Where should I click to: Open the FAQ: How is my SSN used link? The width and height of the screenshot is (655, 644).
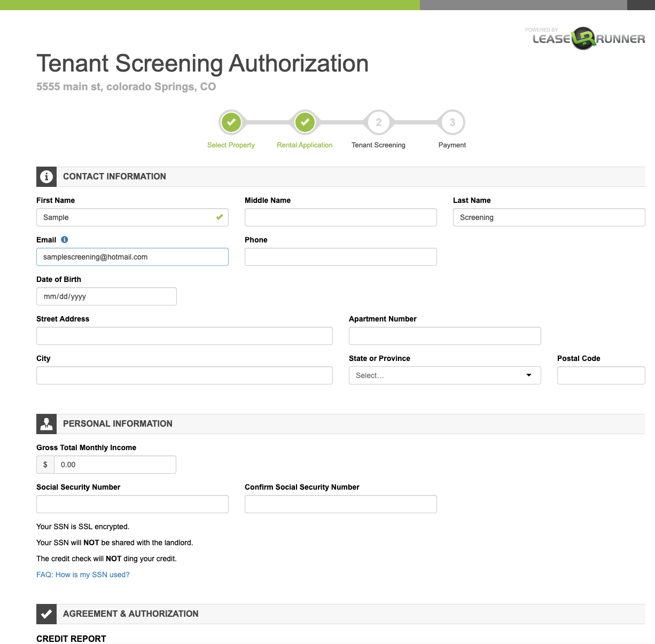point(83,575)
